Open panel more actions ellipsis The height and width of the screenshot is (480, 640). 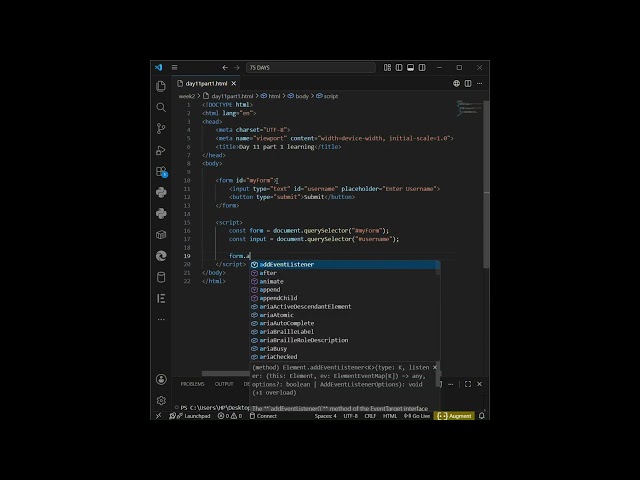451,384
